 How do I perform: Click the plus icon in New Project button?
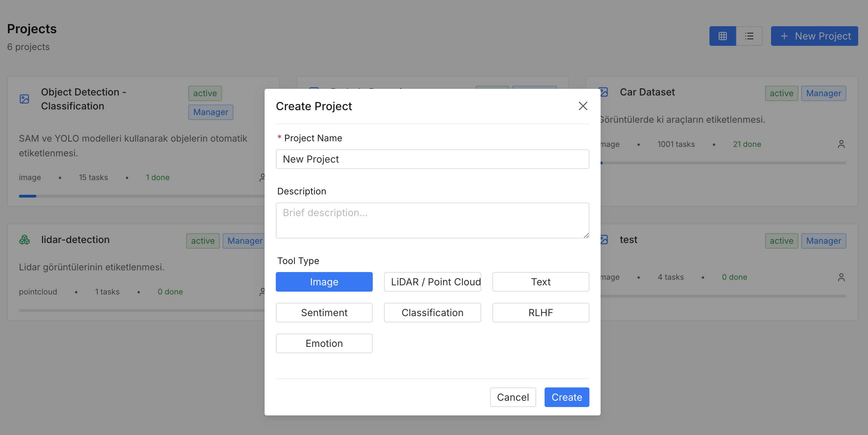(784, 36)
